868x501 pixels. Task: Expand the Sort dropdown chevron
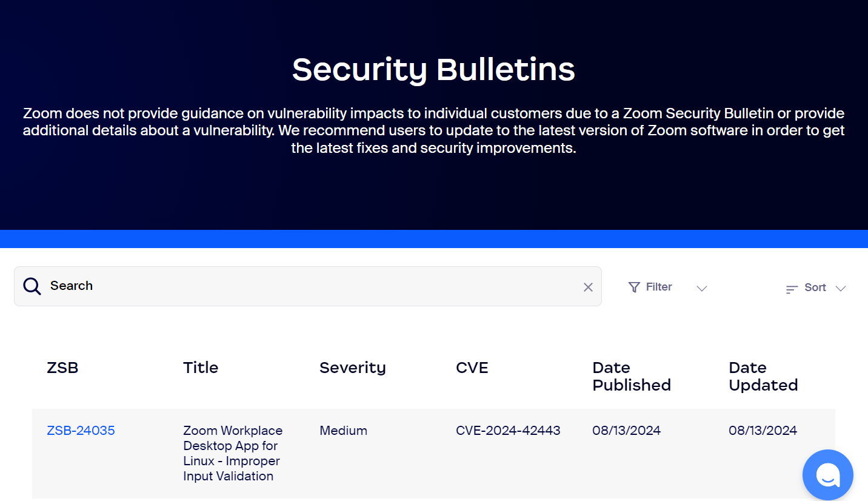coord(841,289)
